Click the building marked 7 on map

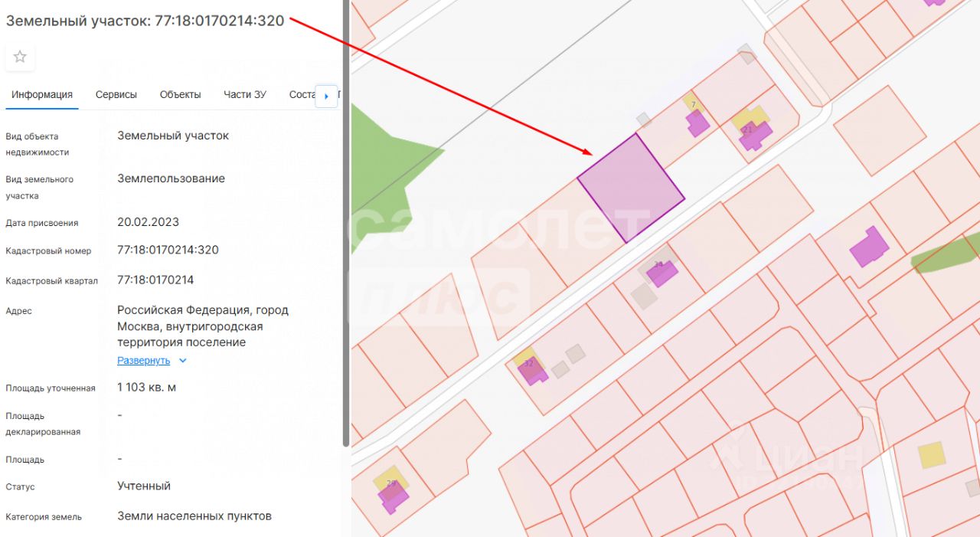697,123
